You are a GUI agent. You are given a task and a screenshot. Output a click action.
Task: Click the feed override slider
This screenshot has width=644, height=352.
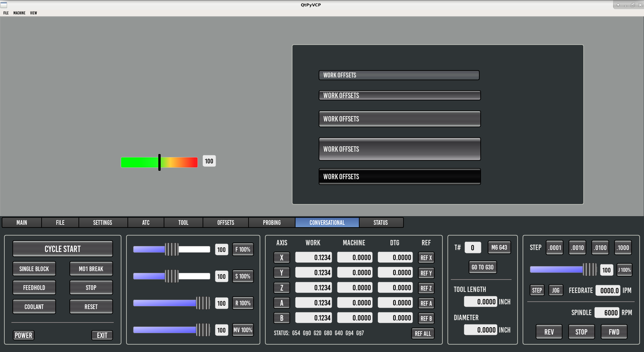172,249
